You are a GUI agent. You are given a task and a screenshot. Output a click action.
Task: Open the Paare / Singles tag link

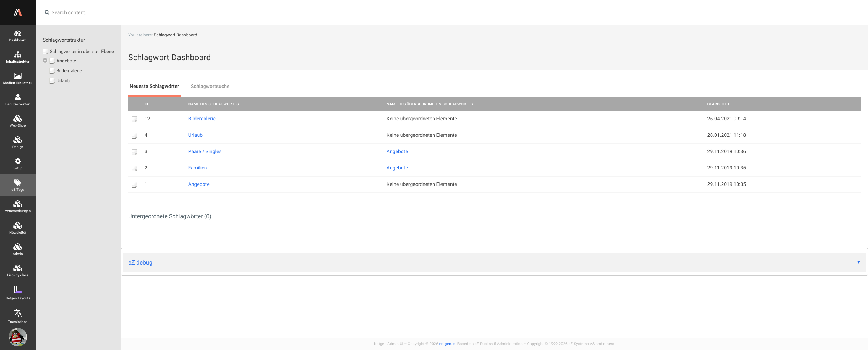[x=205, y=152]
